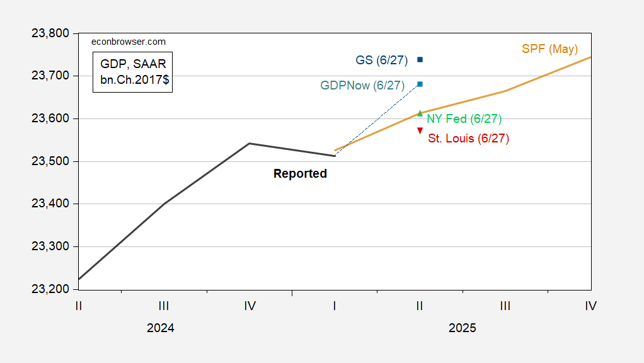Select the GDPNow (6/27) label
Image resolution: width=644 pixels, height=363 pixels.
(362, 86)
